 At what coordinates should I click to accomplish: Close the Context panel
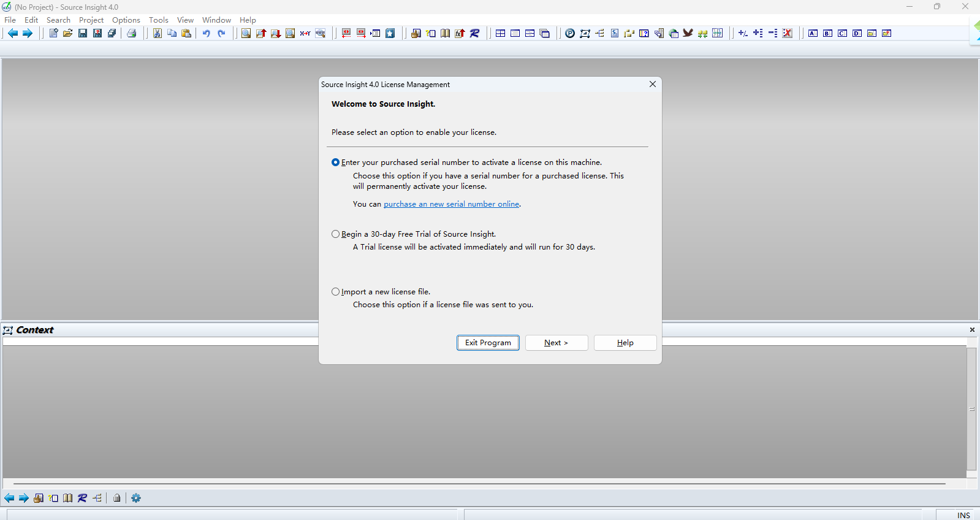(972, 330)
